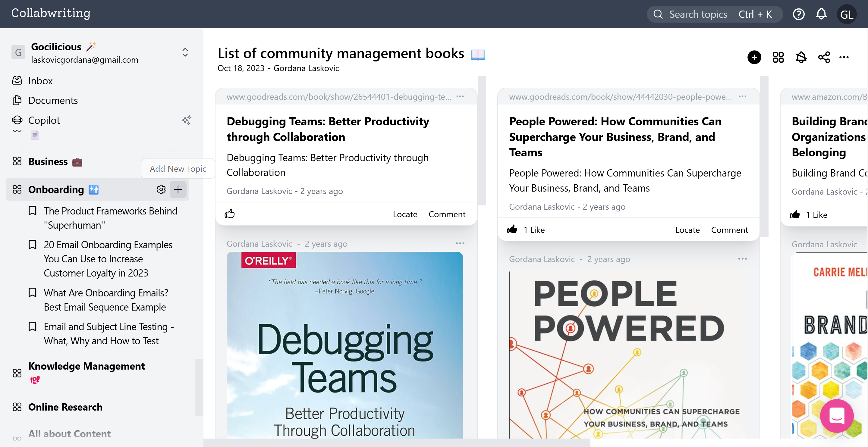The image size is (868, 447).
Task: Open Onboarding cluster settings gear
Action: (x=161, y=189)
